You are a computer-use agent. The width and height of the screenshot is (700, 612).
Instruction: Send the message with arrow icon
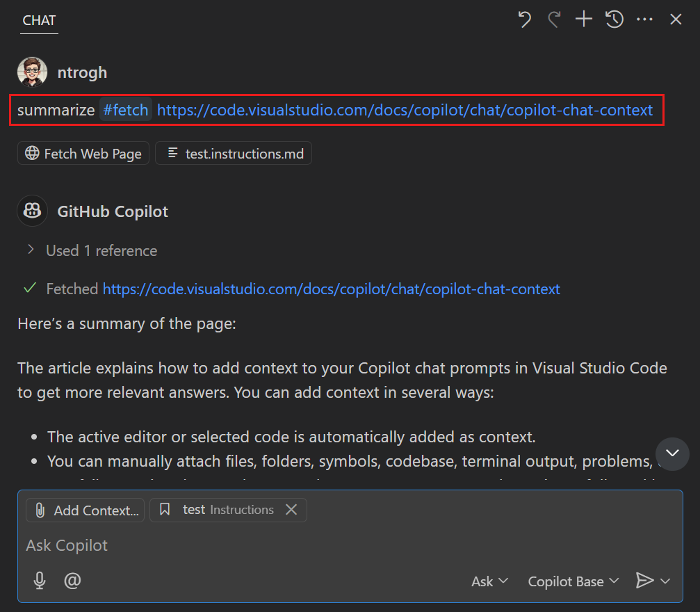(644, 580)
